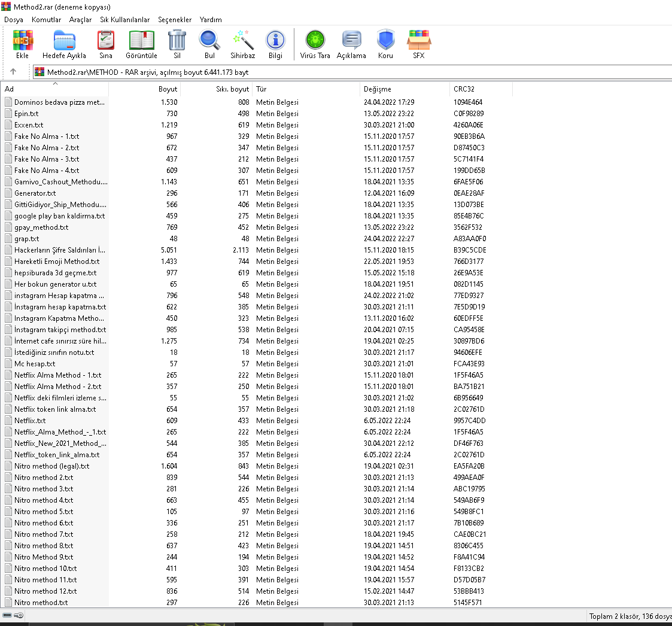Click file icon of Generator.txt
The width and height of the screenshot is (672, 626).
coord(8,193)
